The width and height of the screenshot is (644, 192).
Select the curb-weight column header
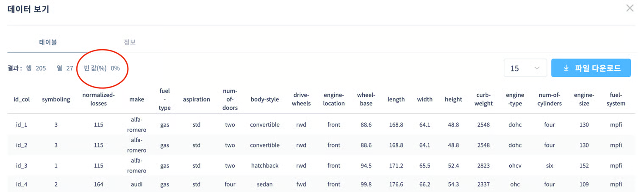coord(484,99)
